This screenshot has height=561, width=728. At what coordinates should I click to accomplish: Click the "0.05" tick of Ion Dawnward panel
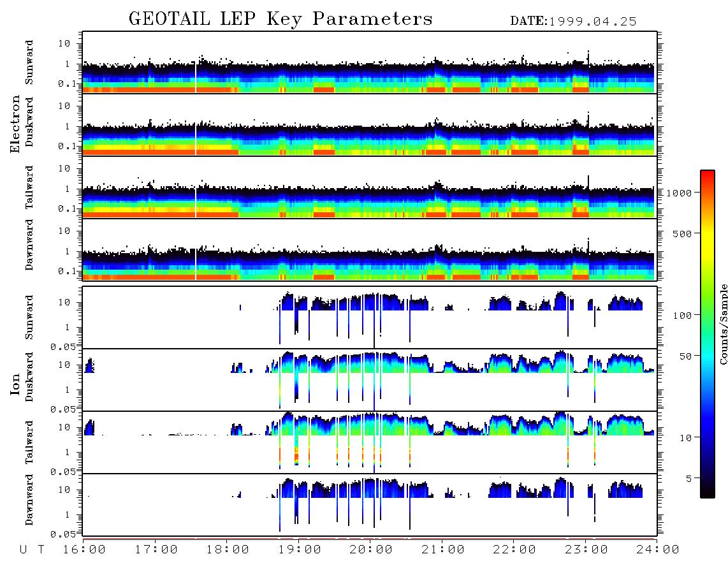point(63,534)
